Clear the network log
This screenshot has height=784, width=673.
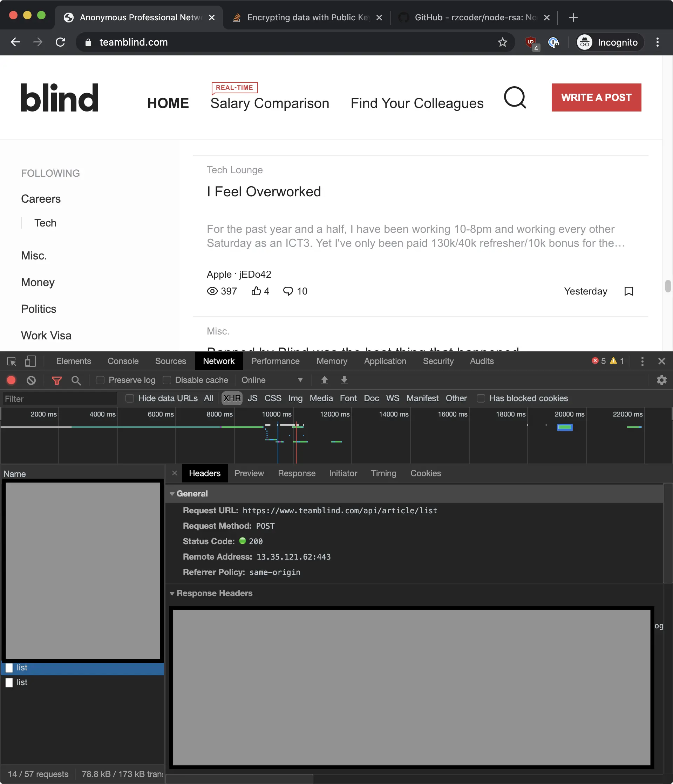point(31,380)
